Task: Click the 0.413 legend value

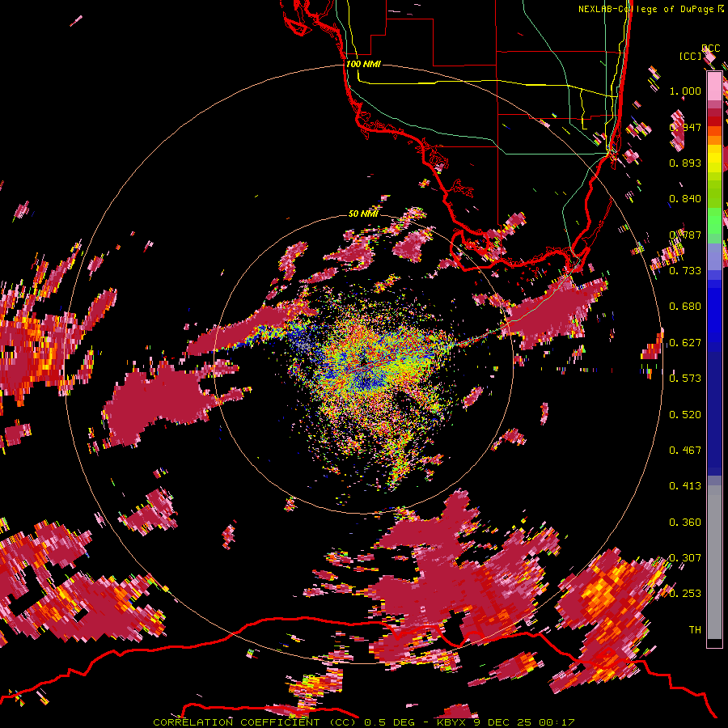Action: click(685, 486)
